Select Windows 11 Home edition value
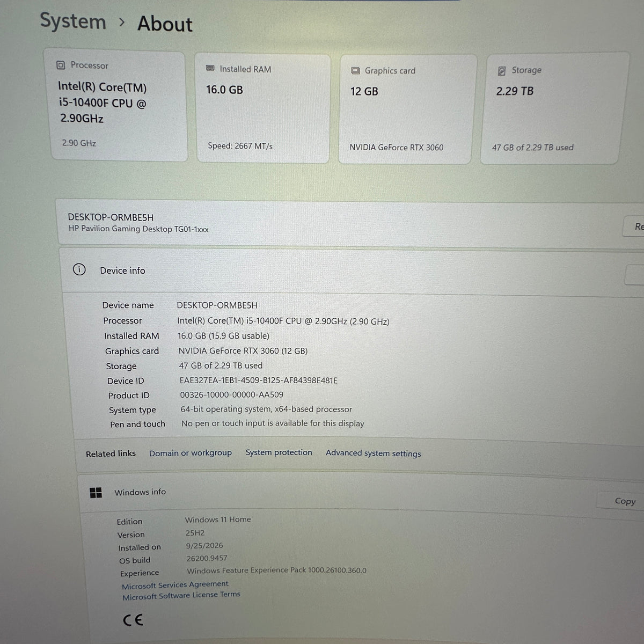This screenshot has height=644, width=644. click(218, 519)
